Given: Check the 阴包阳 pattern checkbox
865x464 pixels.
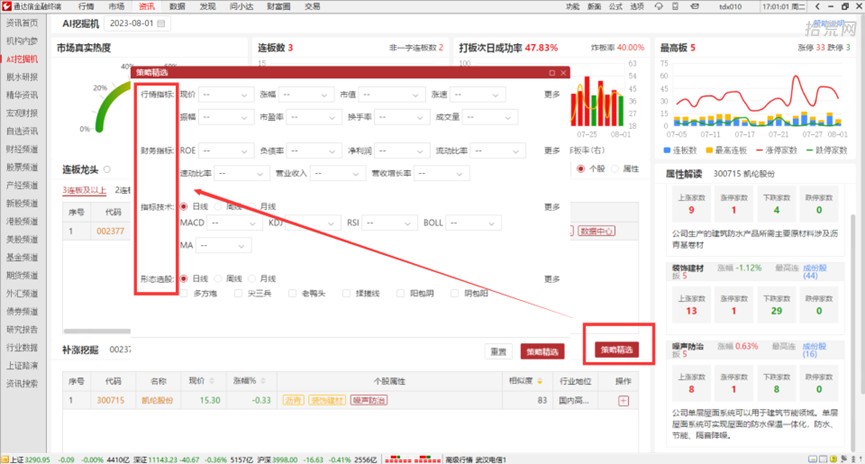Looking at the screenshot, I should click(x=455, y=294).
